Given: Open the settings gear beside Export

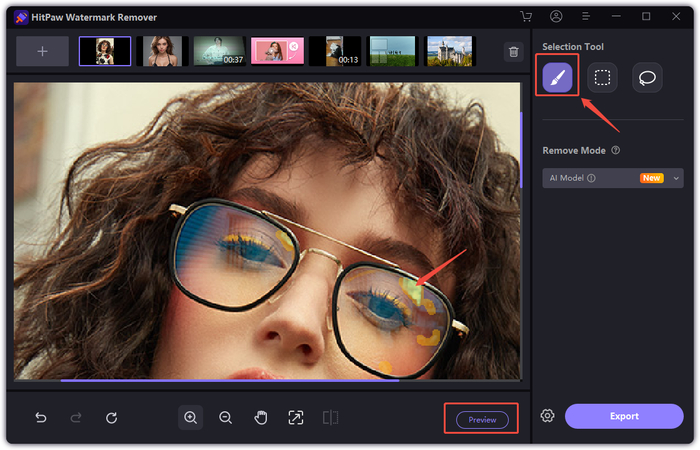Looking at the screenshot, I should (x=548, y=416).
